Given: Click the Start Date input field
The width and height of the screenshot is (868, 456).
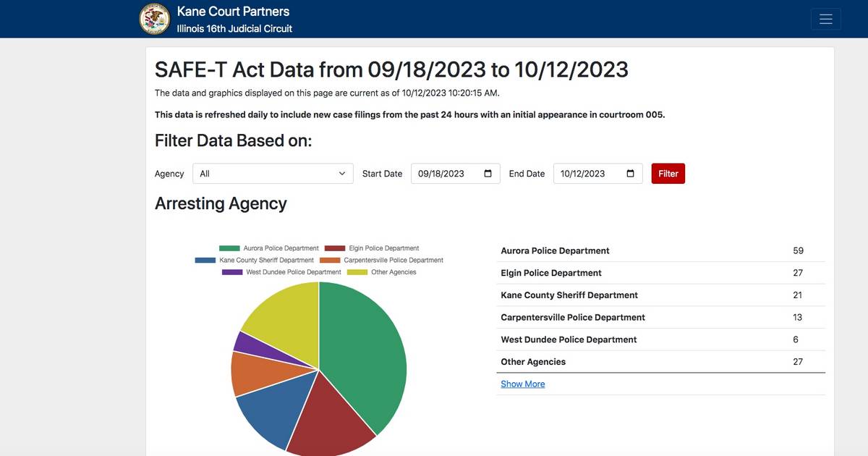Looking at the screenshot, I should [x=456, y=174].
